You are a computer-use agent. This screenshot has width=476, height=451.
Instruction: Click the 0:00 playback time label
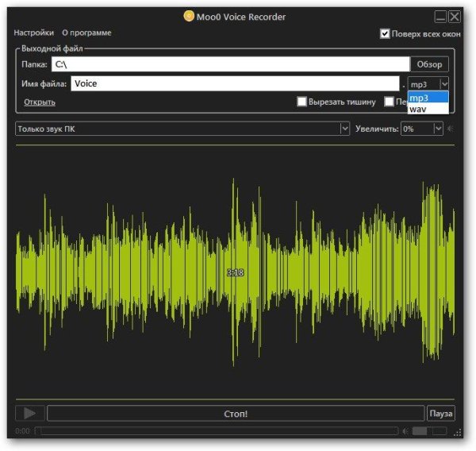coord(23,431)
